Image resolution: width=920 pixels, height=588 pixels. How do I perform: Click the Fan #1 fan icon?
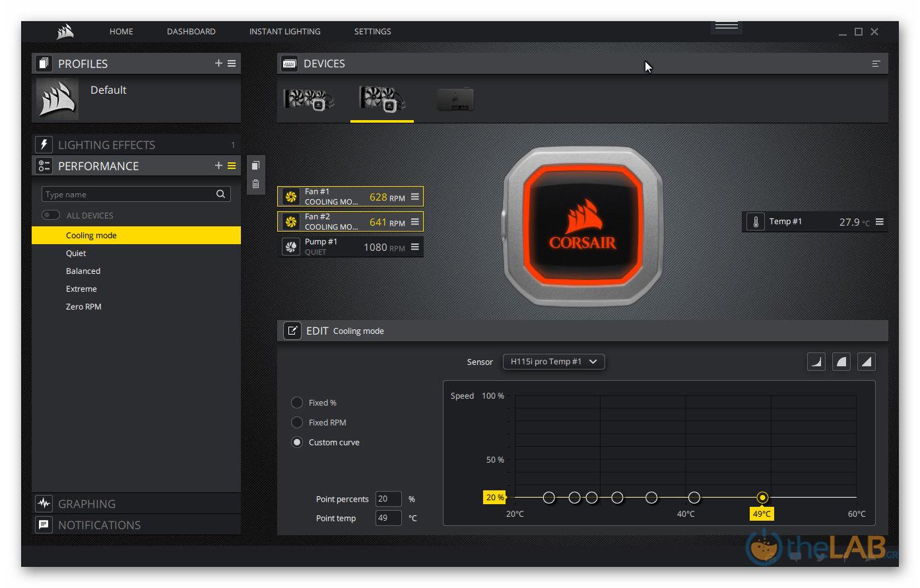pos(291,197)
